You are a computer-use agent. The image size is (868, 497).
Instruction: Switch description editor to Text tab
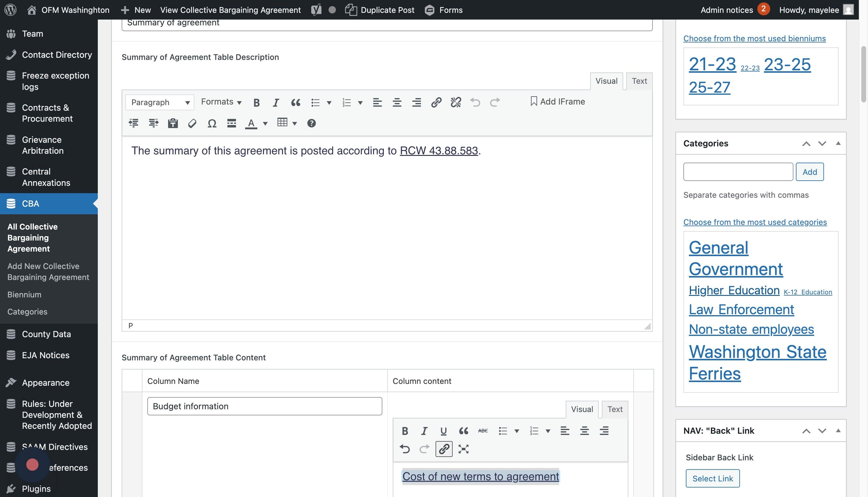click(639, 81)
